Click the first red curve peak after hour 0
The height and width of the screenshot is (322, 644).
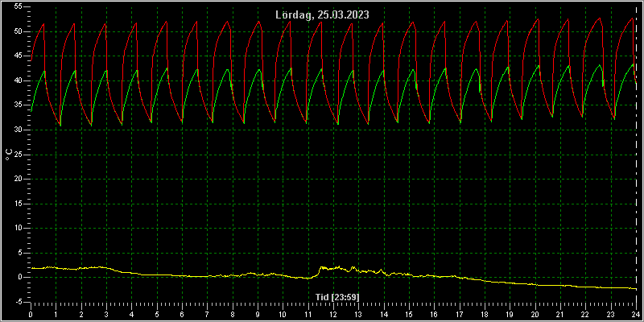pyautogui.click(x=43, y=24)
